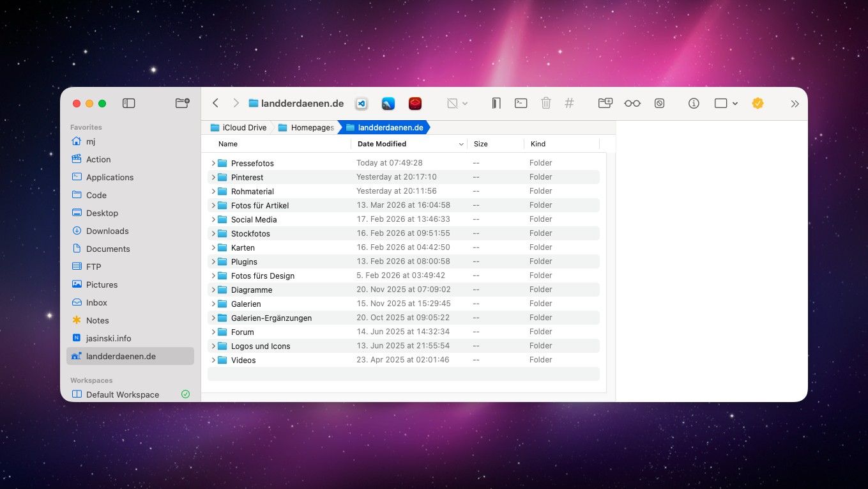Open the view layout dropdown arrow
Viewport: 868px width, 489px height.
735,104
